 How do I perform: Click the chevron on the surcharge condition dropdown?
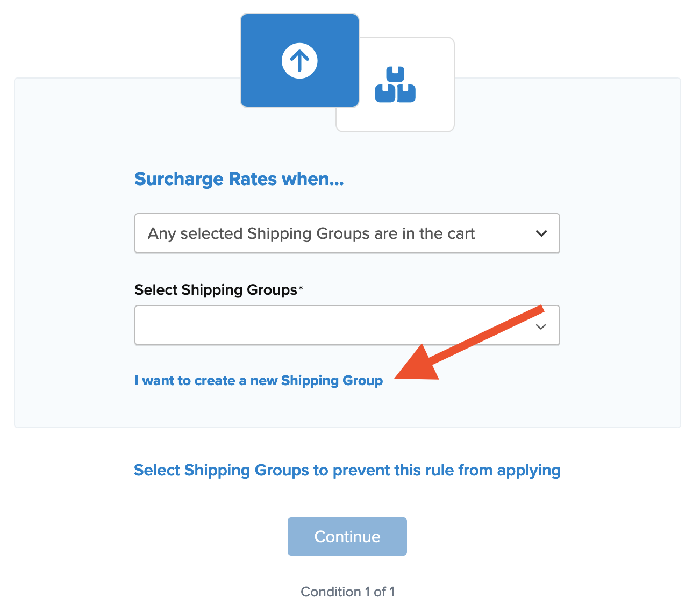coord(541,233)
